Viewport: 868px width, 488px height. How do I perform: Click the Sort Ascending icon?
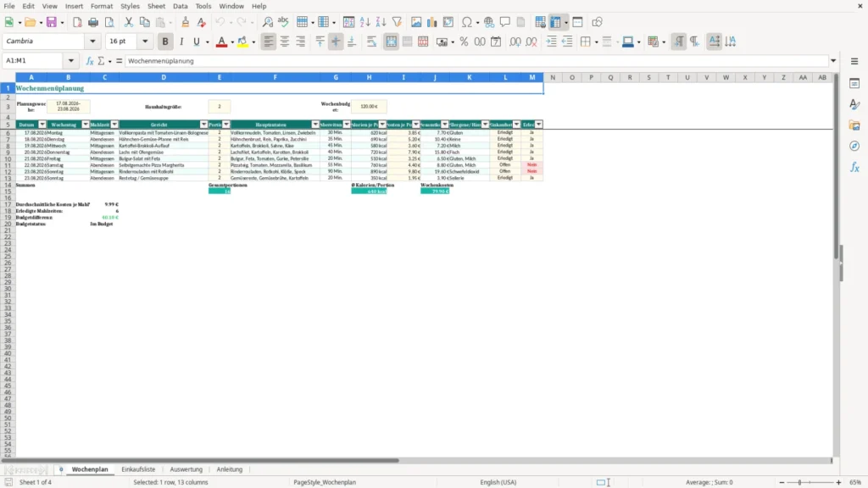(x=364, y=22)
